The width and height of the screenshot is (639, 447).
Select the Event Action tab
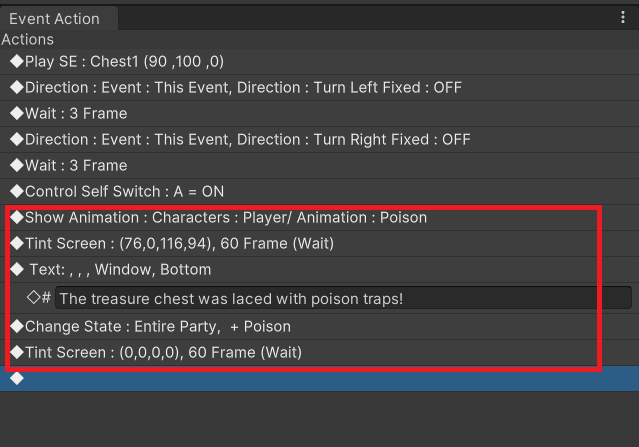[x=55, y=19]
